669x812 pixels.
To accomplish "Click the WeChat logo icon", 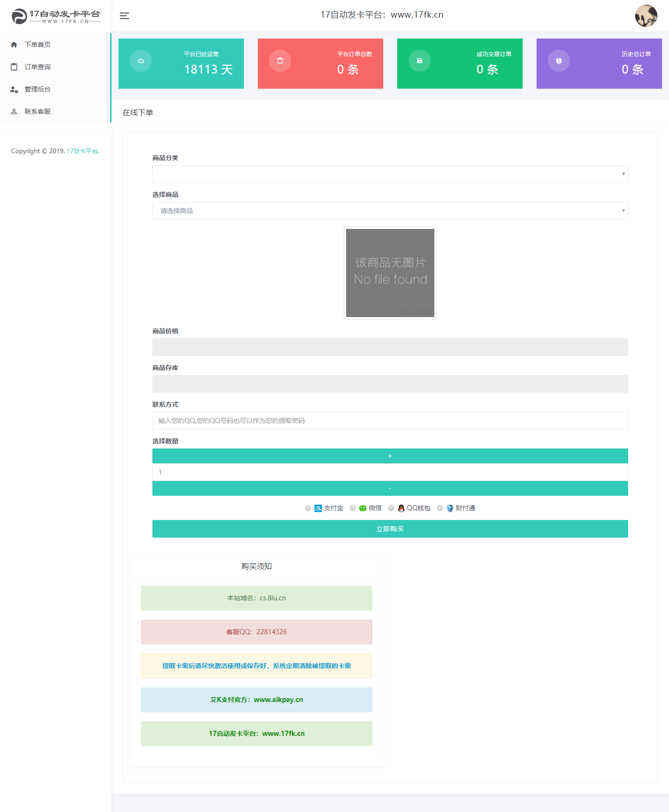I will (363, 508).
